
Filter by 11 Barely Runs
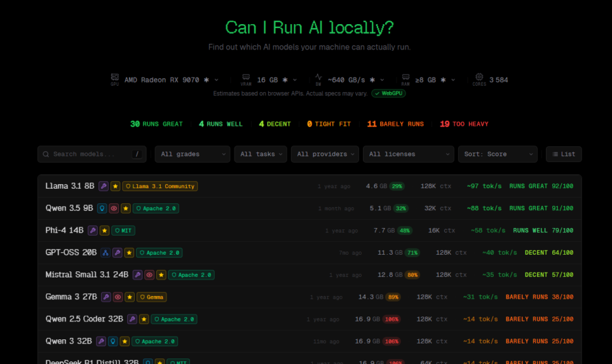[x=395, y=124]
